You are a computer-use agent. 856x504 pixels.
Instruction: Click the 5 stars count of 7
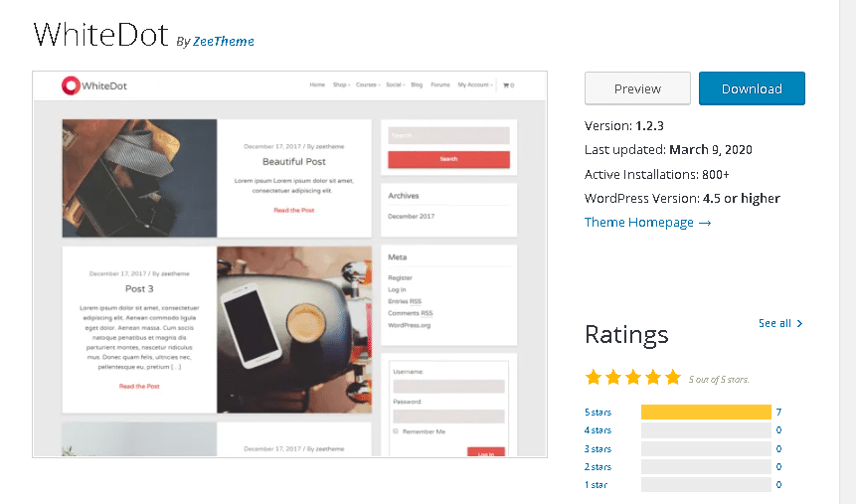pos(778,413)
